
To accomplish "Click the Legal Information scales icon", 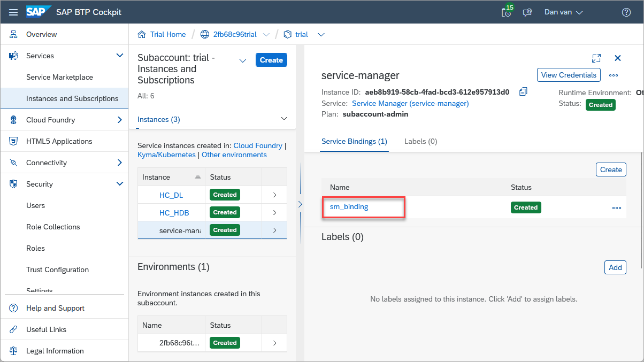I will 14,351.
